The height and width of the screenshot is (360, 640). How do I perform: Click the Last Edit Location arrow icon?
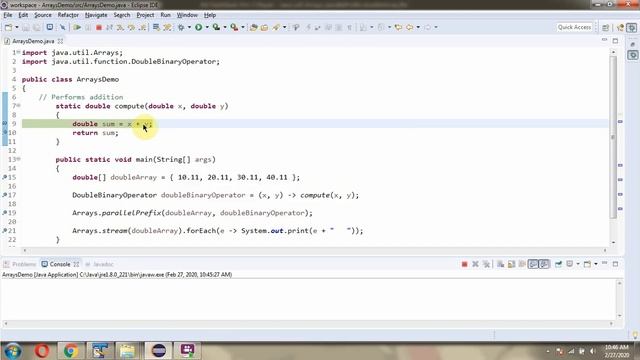398,27
